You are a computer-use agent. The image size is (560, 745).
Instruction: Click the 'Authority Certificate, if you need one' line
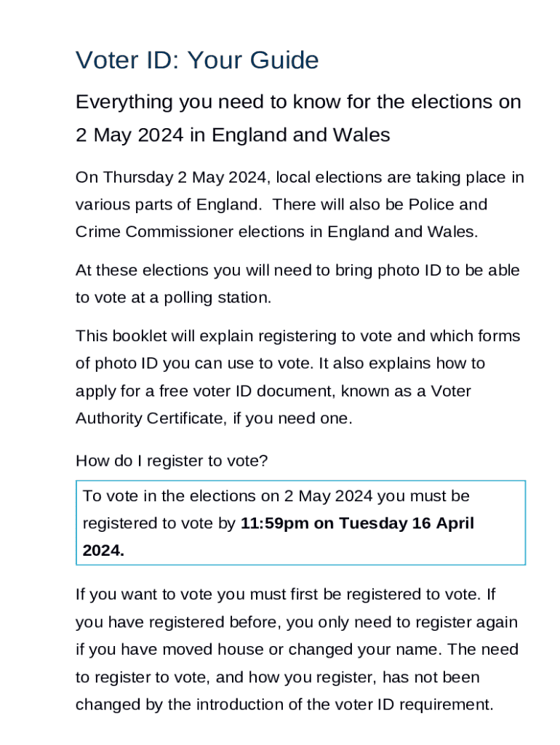click(214, 418)
